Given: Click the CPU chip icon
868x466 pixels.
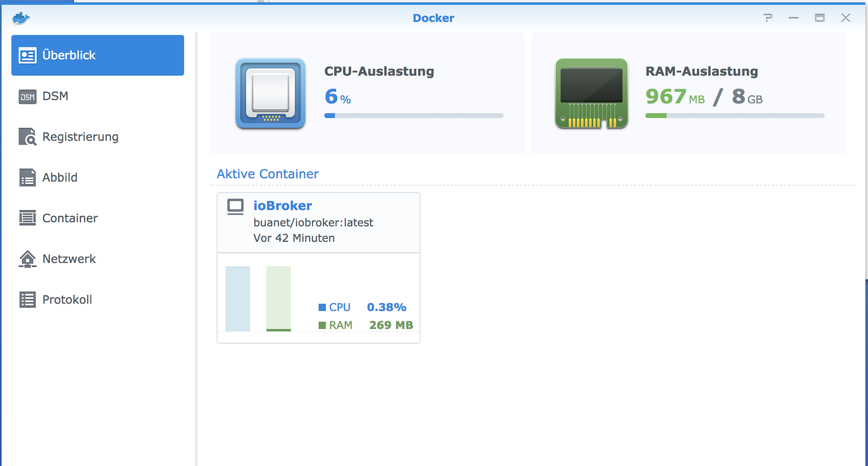Looking at the screenshot, I should point(270,93).
